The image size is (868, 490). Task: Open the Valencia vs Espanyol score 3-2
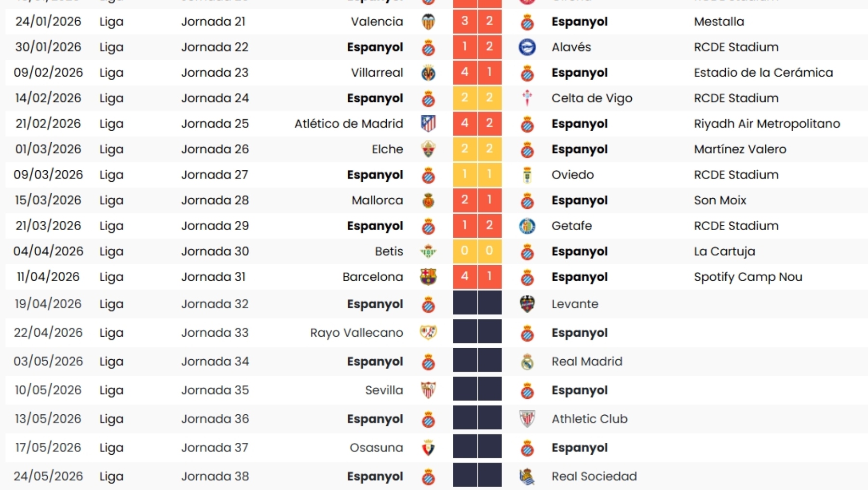tap(476, 22)
